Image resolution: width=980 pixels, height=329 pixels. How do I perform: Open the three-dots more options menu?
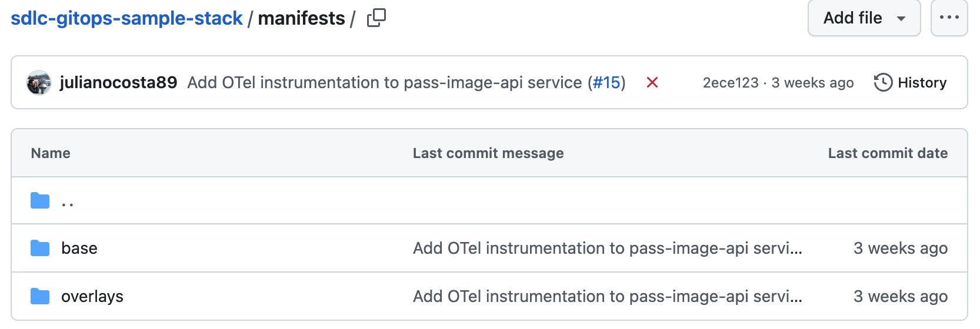[x=949, y=18]
